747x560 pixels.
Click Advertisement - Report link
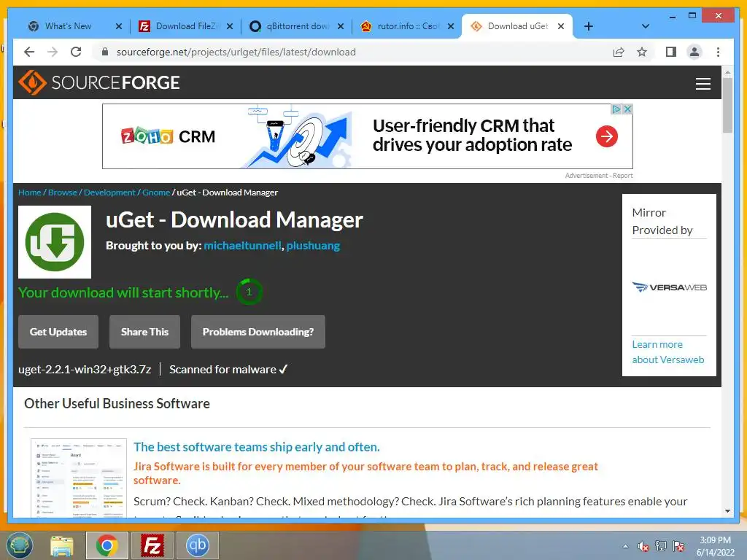[599, 176]
